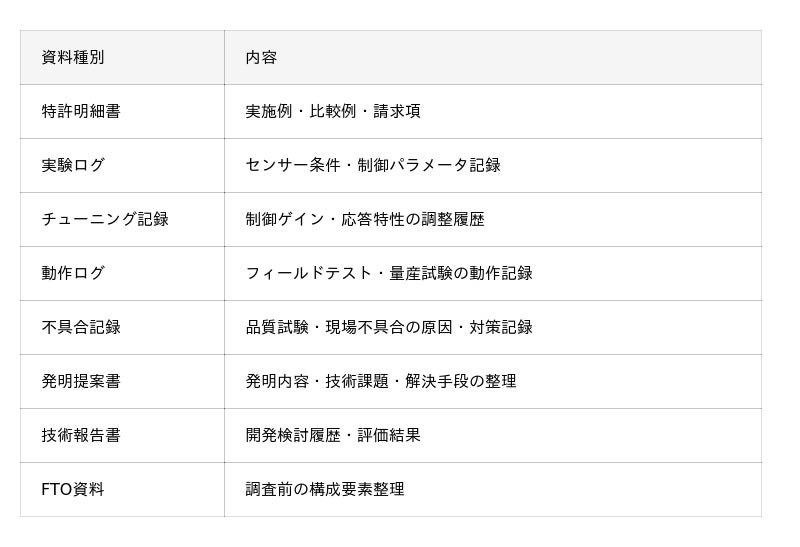
Task: Select the 特許明細書 cell
Action: tap(122, 112)
